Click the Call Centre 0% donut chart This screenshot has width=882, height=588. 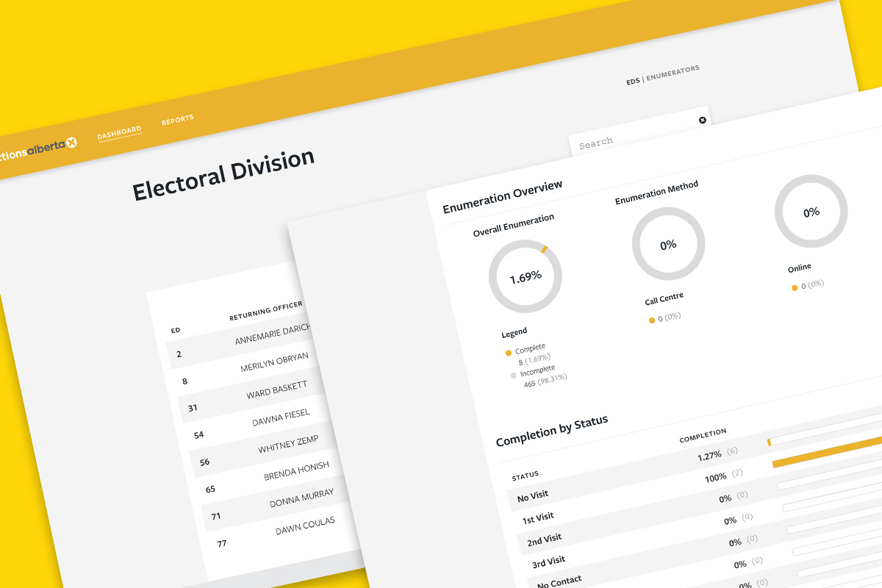point(667,244)
